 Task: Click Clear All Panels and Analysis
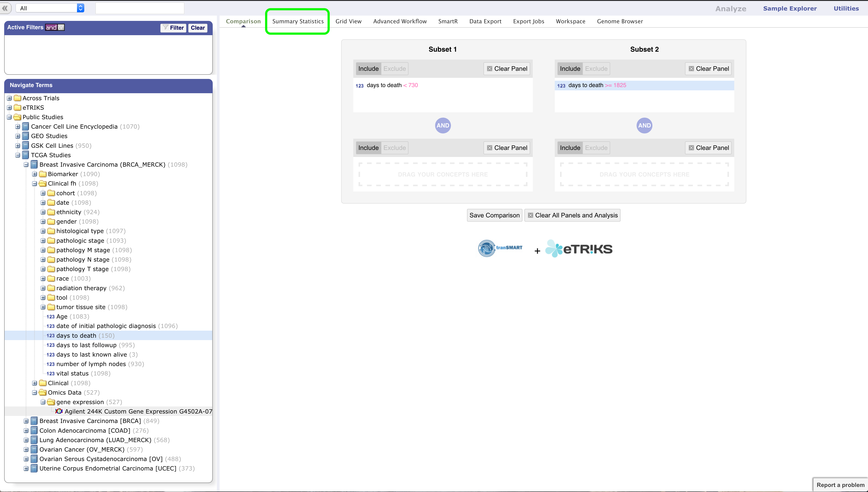click(572, 216)
